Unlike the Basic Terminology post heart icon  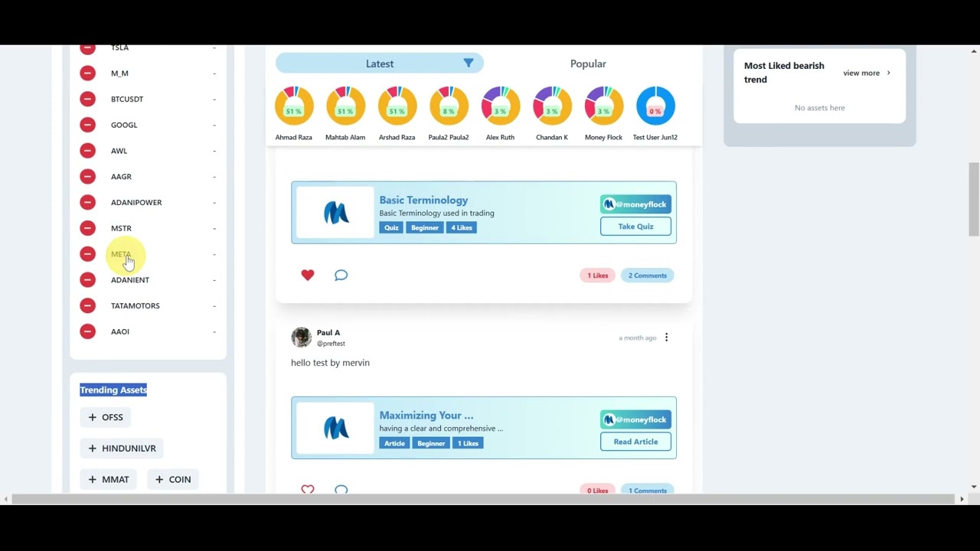tap(308, 275)
